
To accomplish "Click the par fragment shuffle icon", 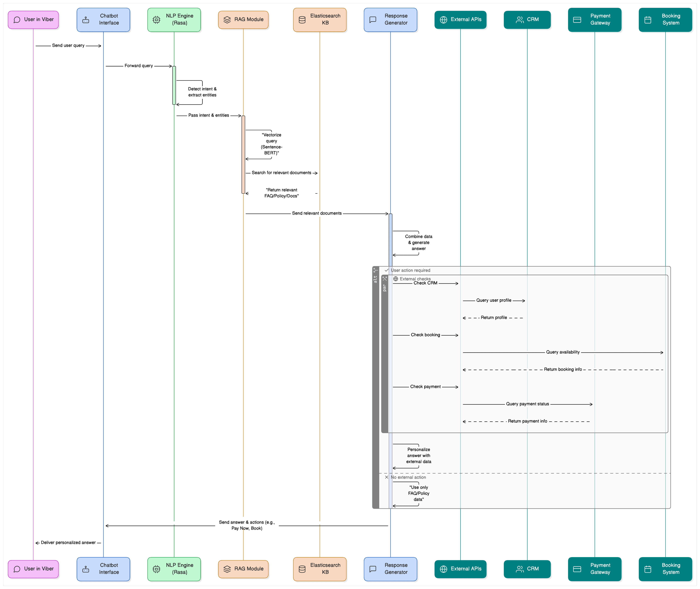I will click(385, 279).
